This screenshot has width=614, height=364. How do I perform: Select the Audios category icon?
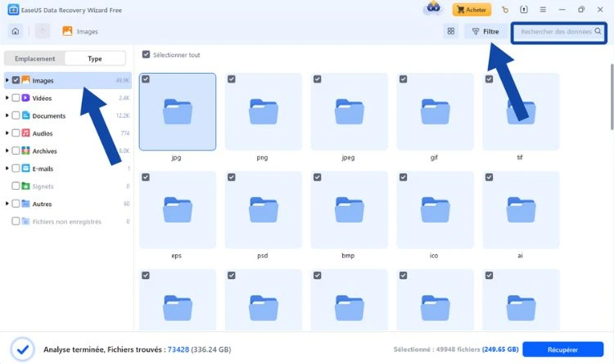coord(25,133)
